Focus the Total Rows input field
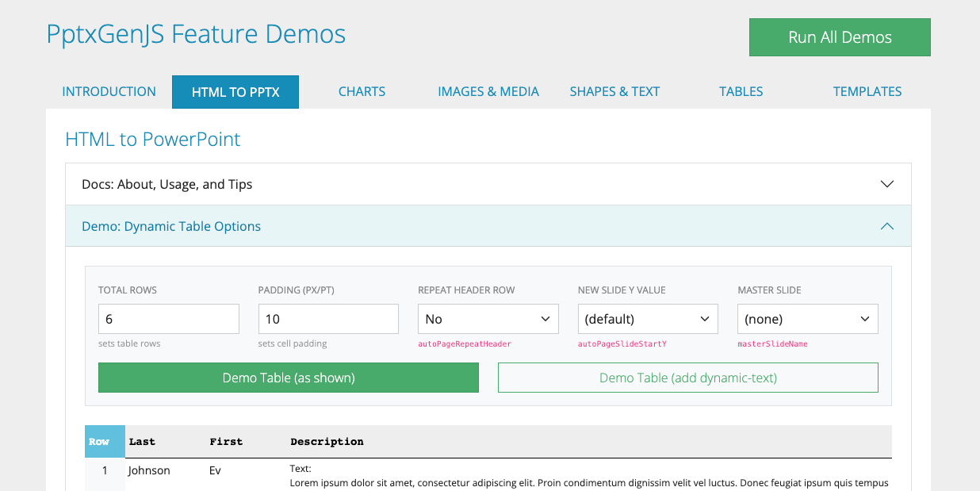The height and width of the screenshot is (491, 980). [168, 319]
